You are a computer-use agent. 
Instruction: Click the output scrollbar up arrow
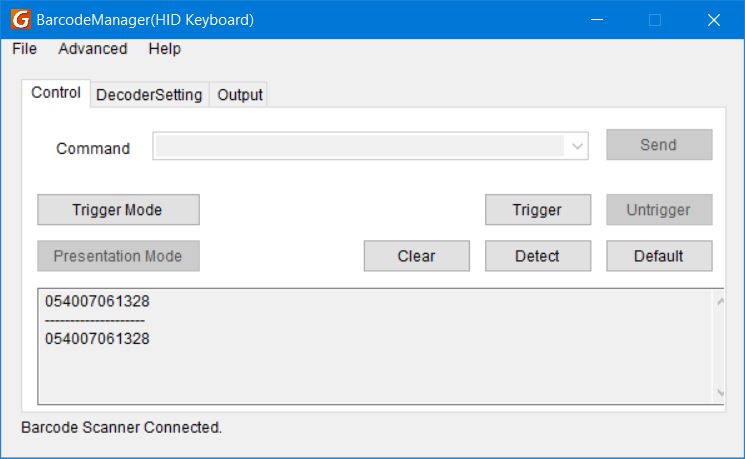click(x=719, y=300)
